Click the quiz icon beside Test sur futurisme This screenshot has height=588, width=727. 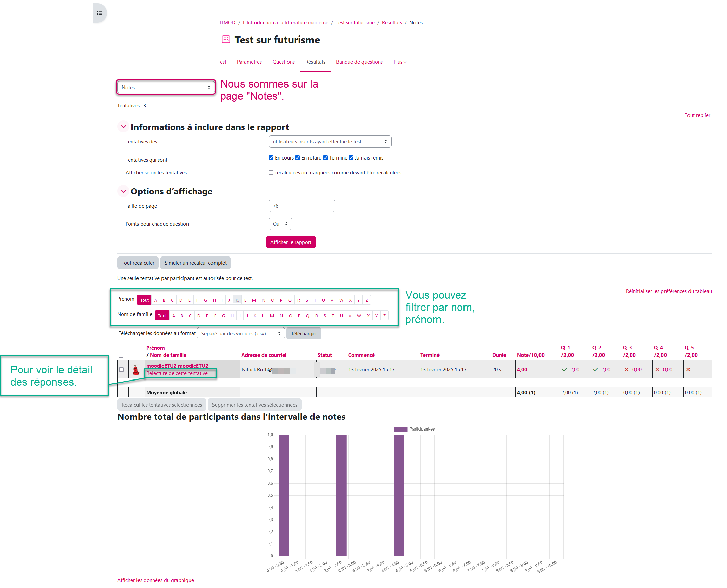point(226,40)
